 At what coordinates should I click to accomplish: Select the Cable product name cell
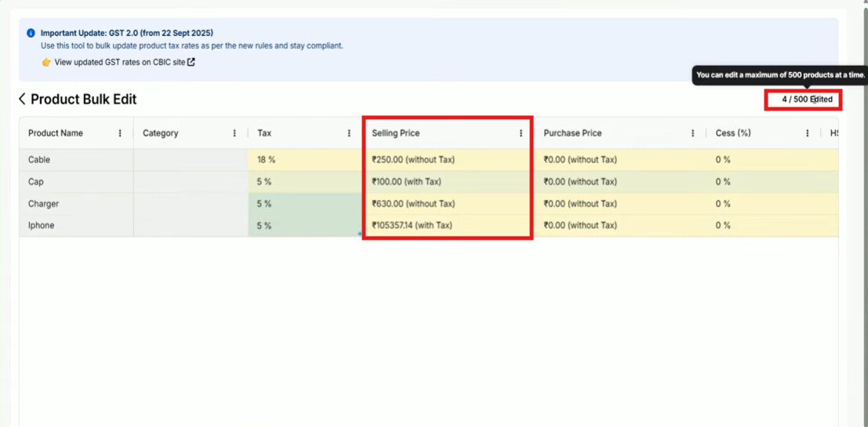coord(76,160)
